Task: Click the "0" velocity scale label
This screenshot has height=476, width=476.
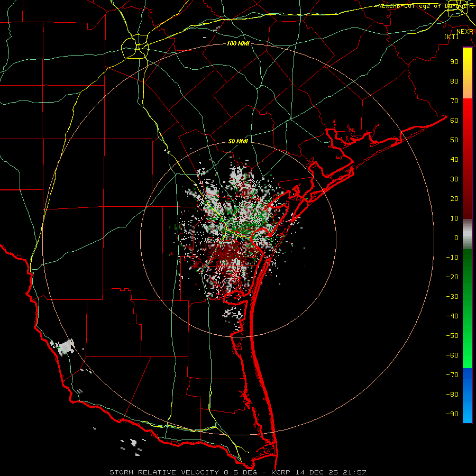Action: (x=456, y=237)
